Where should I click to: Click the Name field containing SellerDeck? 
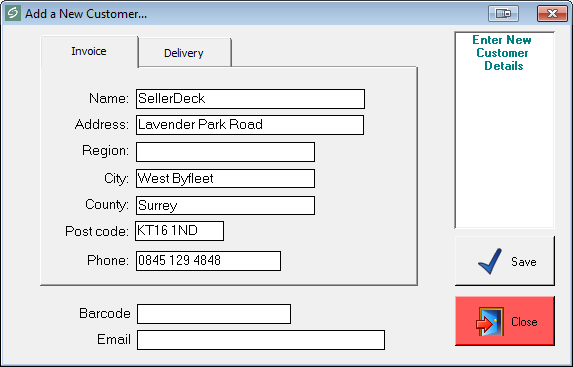pyautogui.click(x=250, y=99)
